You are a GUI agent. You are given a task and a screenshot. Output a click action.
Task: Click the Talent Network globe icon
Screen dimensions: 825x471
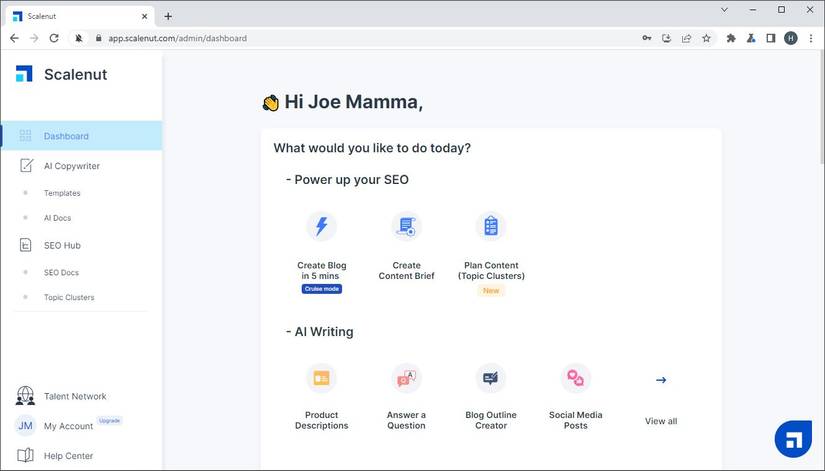[25, 396]
